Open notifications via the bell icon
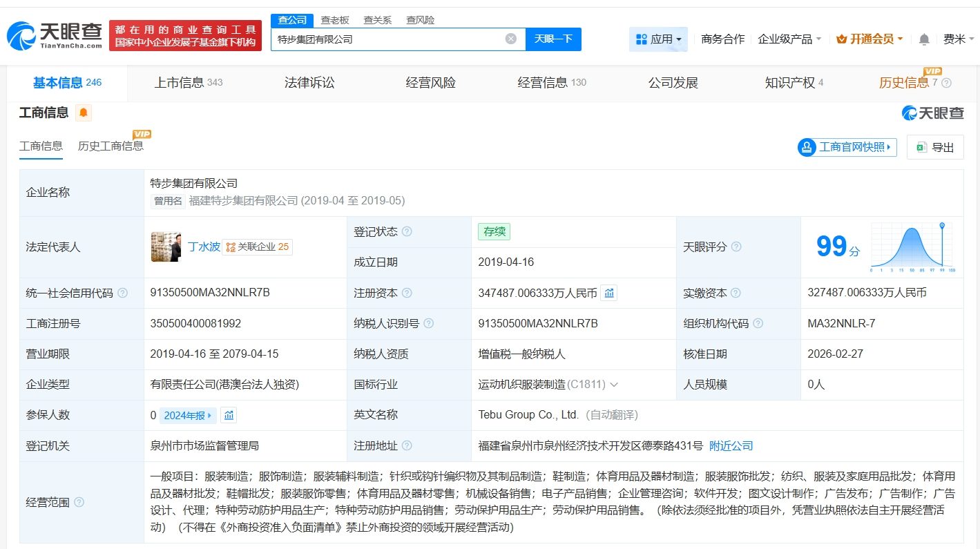Image resolution: width=980 pixels, height=549 pixels. click(923, 39)
